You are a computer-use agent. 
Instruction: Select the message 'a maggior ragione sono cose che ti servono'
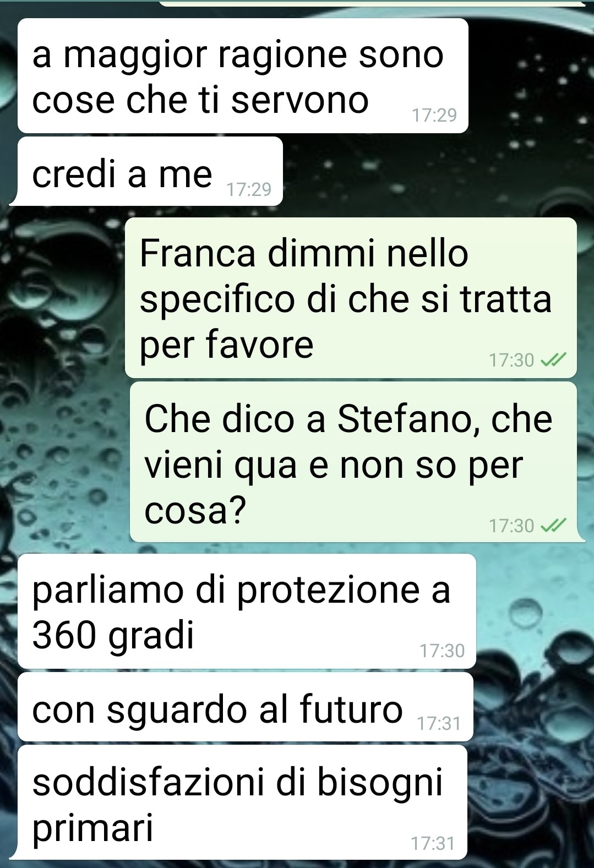(243, 76)
